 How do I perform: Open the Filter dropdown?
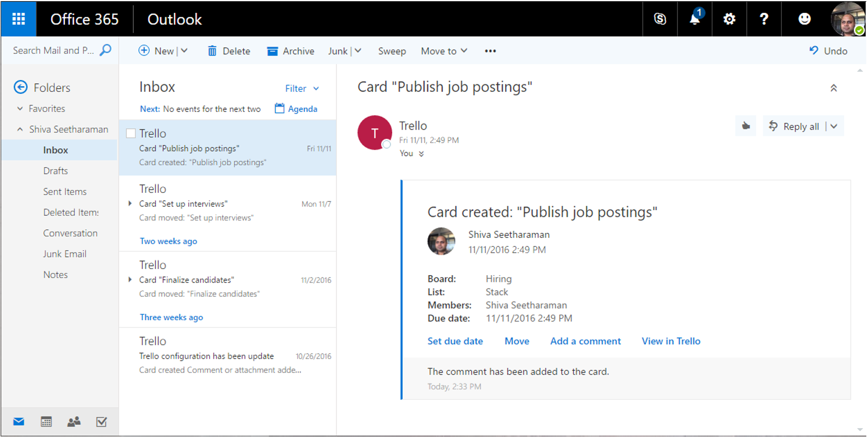[x=302, y=88]
